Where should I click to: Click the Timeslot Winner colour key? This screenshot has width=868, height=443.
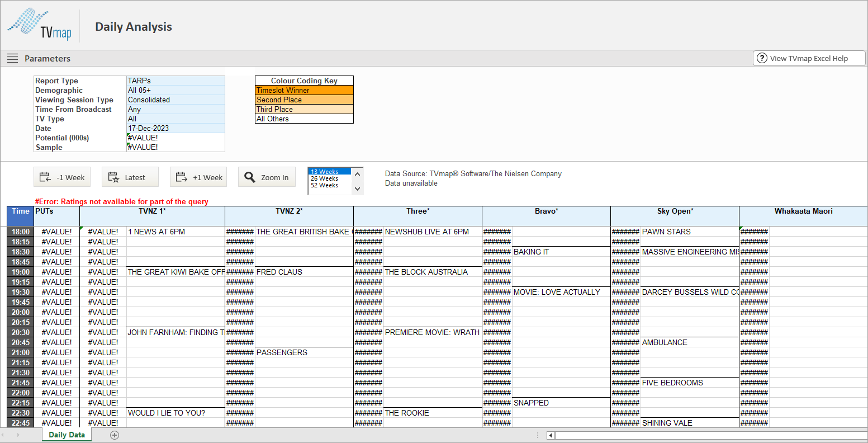[x=304, y=90]
